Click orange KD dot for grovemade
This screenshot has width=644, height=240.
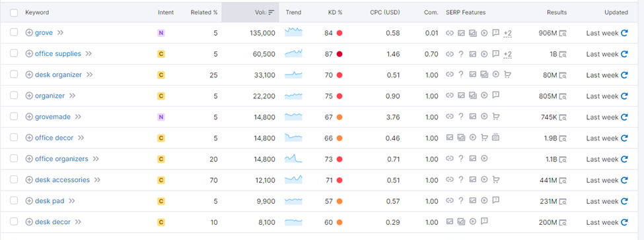point(340,117)
